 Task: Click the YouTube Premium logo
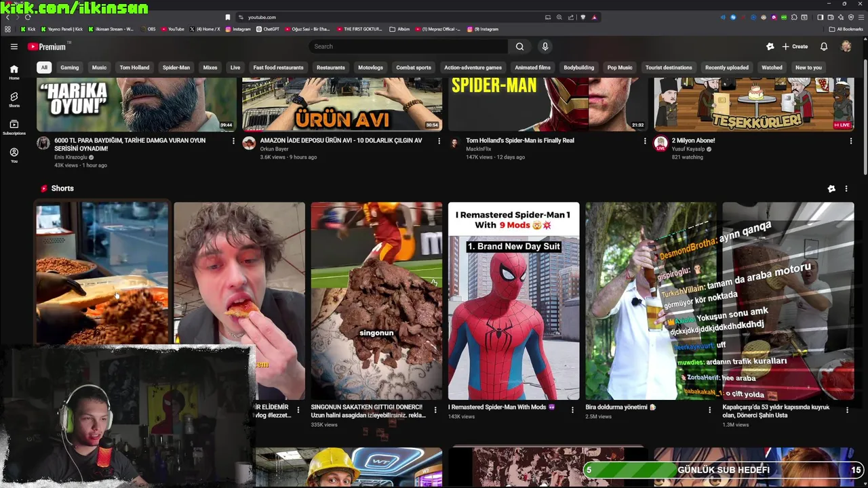48,47
